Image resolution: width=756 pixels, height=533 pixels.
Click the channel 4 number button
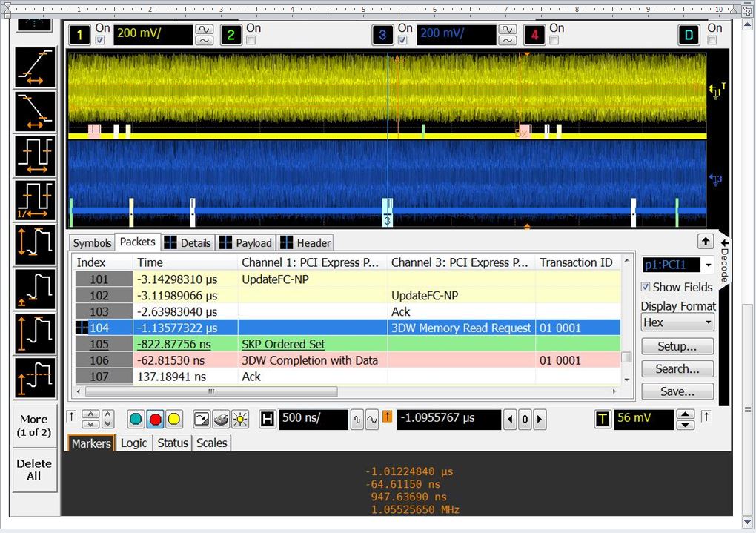(x=534, y=35)
